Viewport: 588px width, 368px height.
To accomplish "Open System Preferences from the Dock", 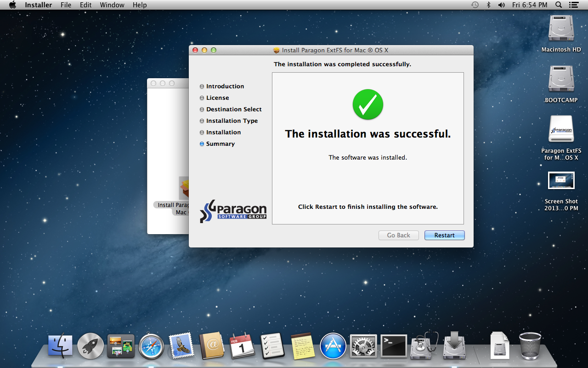I will pos(363,346).
